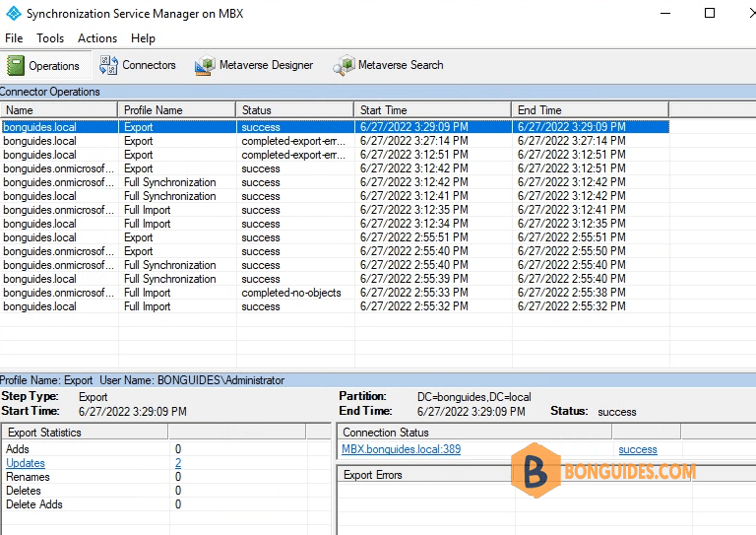Click the Export Statistics column header
The height and width of the screenshot is (535, 756).
(85, 433)
